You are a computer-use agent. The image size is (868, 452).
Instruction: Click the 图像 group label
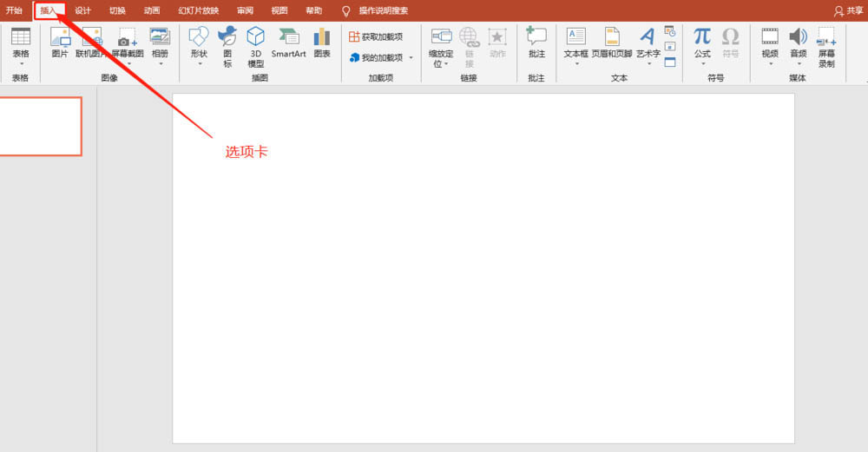coord(109,78)
